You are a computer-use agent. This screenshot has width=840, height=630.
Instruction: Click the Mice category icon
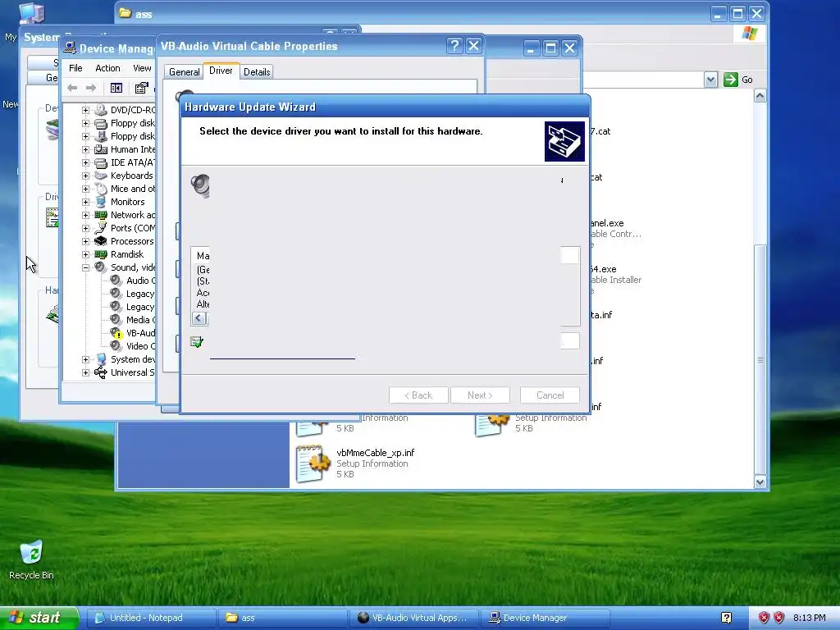pyautogui.click(x=101, y=189)
